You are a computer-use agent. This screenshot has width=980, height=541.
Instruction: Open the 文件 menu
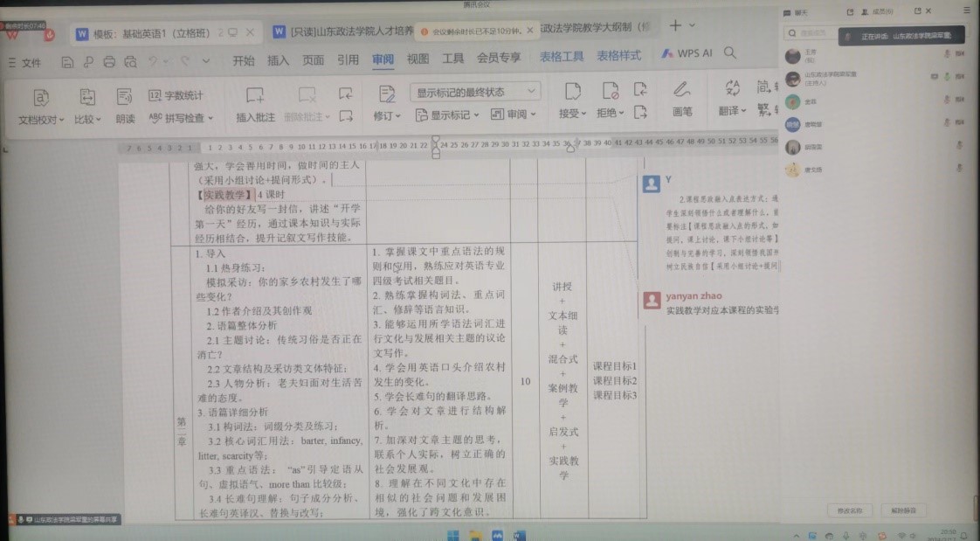coord(24,63)
